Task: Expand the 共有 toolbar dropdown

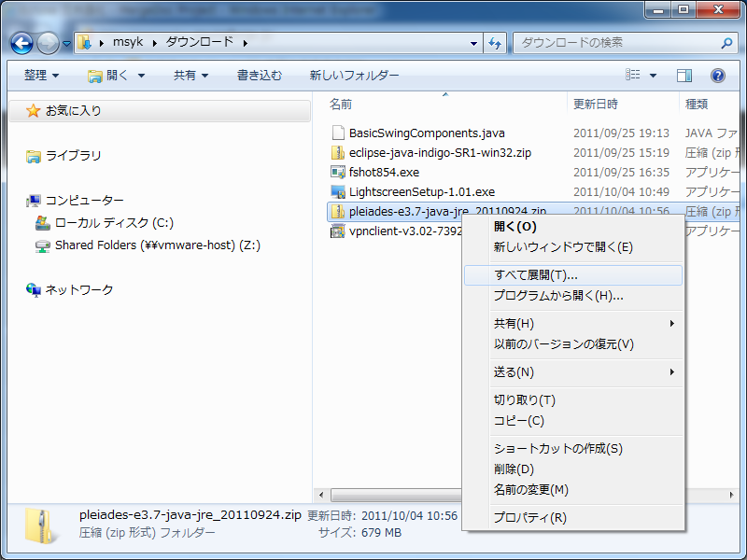Action: tap(190, 76)
